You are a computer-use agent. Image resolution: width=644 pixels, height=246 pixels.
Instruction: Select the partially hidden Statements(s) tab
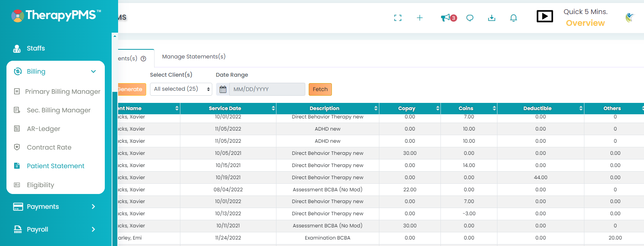pyautogui.click(x=136, y=58)
